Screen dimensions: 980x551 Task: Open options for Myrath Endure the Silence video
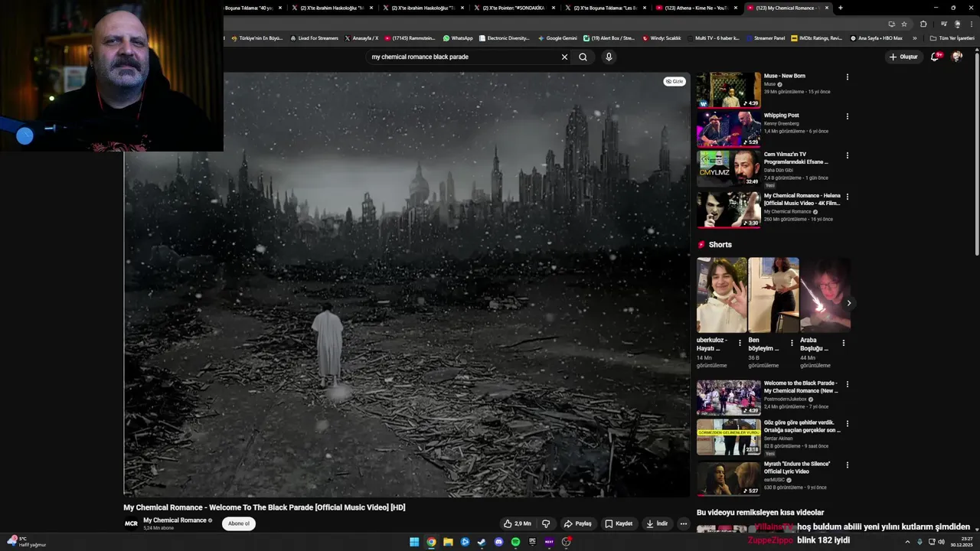[x=847, y=465]
